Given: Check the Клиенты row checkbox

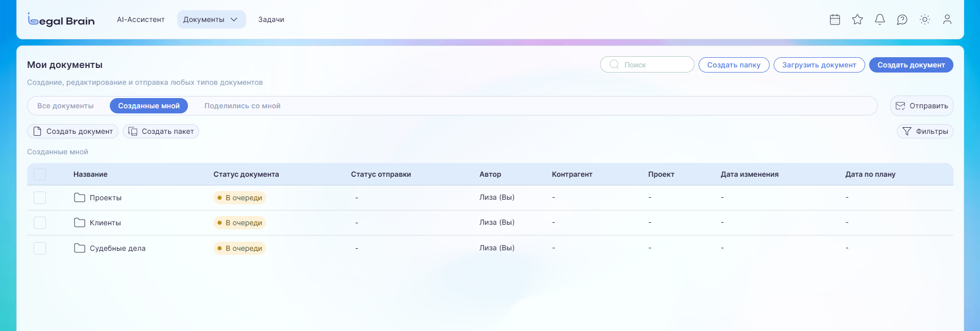Looking at the screenshot, I should coord(40,223).
